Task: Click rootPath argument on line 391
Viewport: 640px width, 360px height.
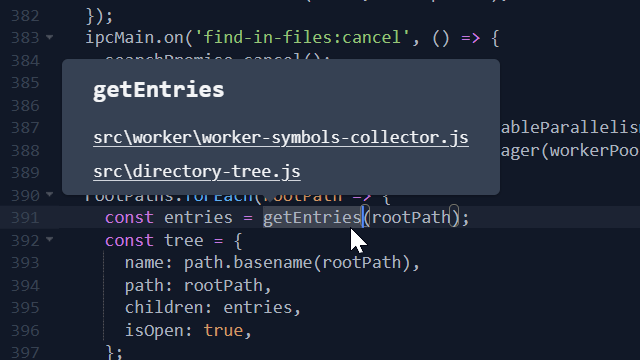Action: 411,217
